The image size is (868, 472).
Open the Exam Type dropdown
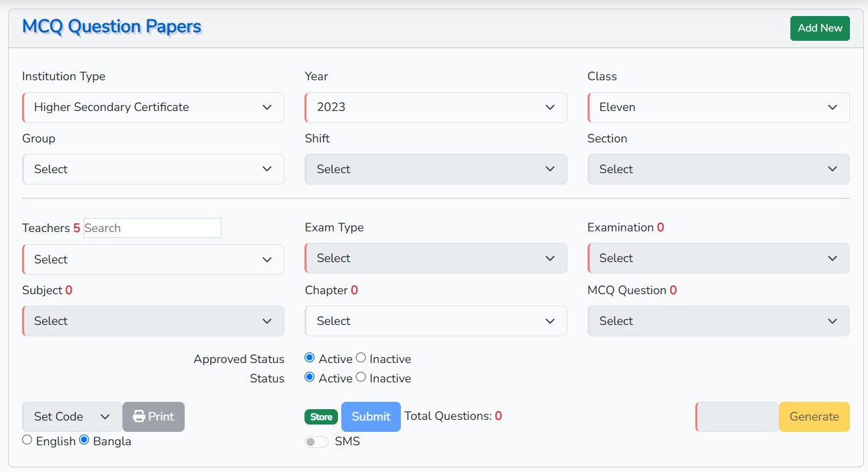(x=436, y=258)
